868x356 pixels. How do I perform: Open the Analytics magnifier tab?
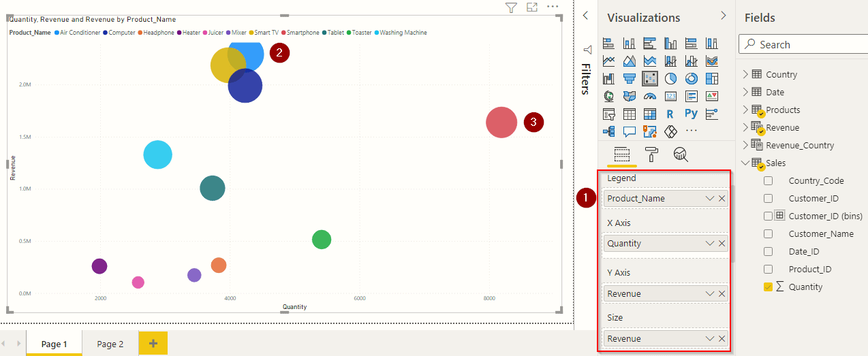[680, 154]
